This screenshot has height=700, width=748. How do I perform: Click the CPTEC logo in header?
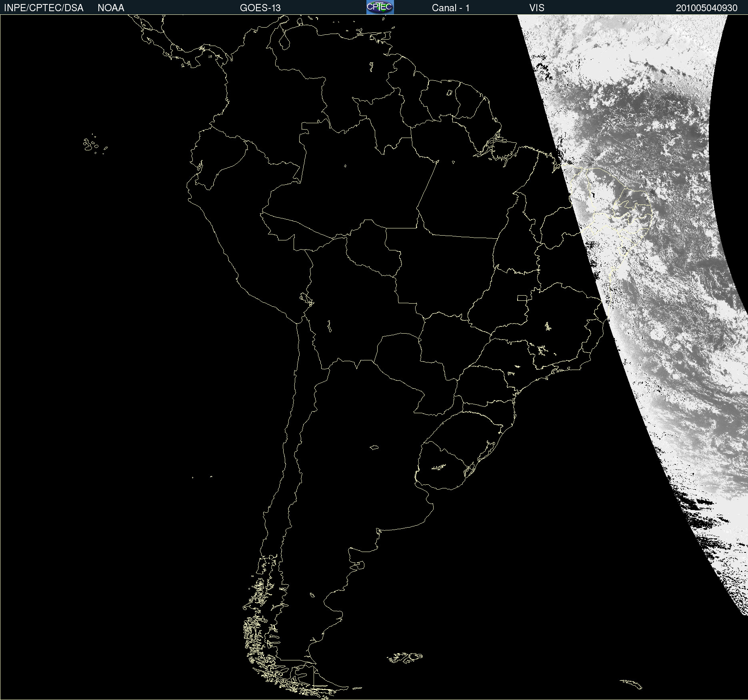tap(380, 7)
